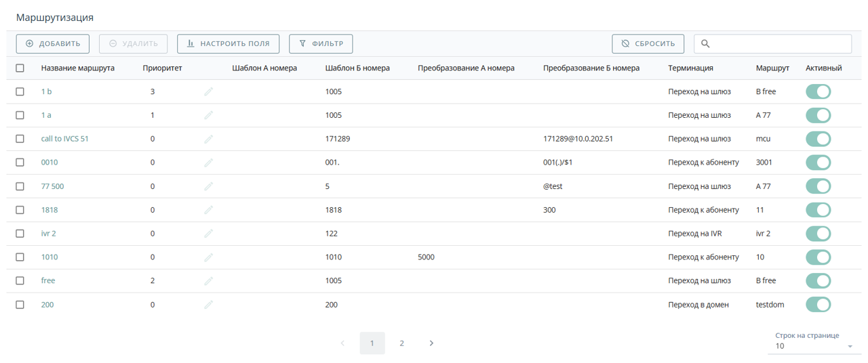
Task: Open the Фильтр filter panel
Action: click(x=321, y=44)
